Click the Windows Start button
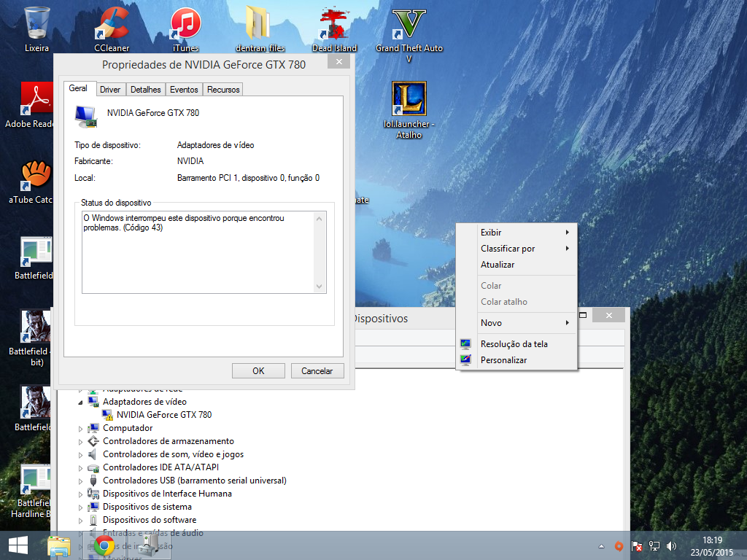 [x=18, y=545]
